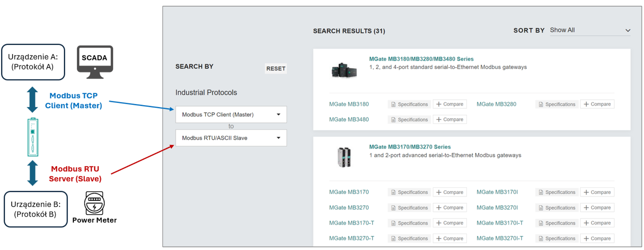This screenshot has width=644, height=250.
Task: Open the MGate MB3270I-T product link
Action: pyautogui.click(x=500, y=238)
